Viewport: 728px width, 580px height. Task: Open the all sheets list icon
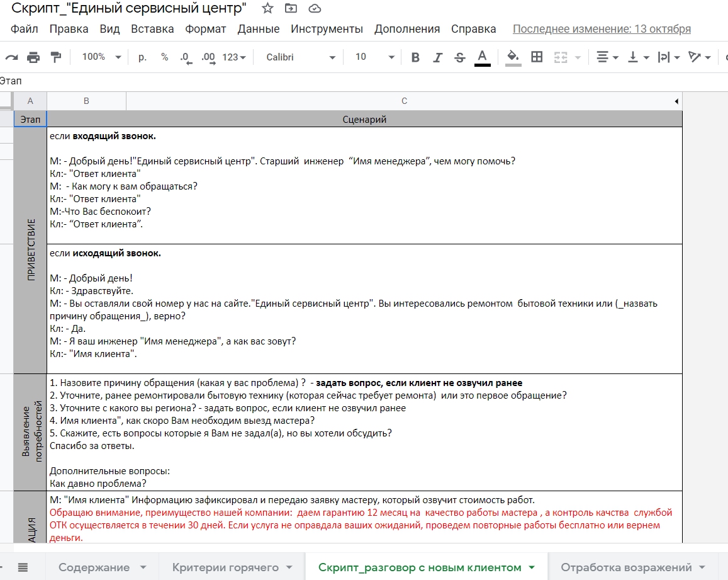23,567
